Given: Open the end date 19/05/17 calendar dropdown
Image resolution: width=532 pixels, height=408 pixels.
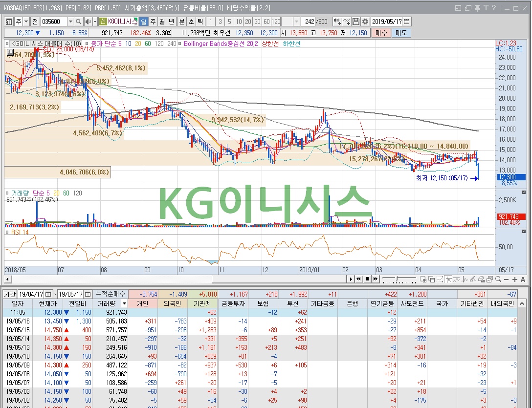Looking at the screenshot, I should [88, 294].
